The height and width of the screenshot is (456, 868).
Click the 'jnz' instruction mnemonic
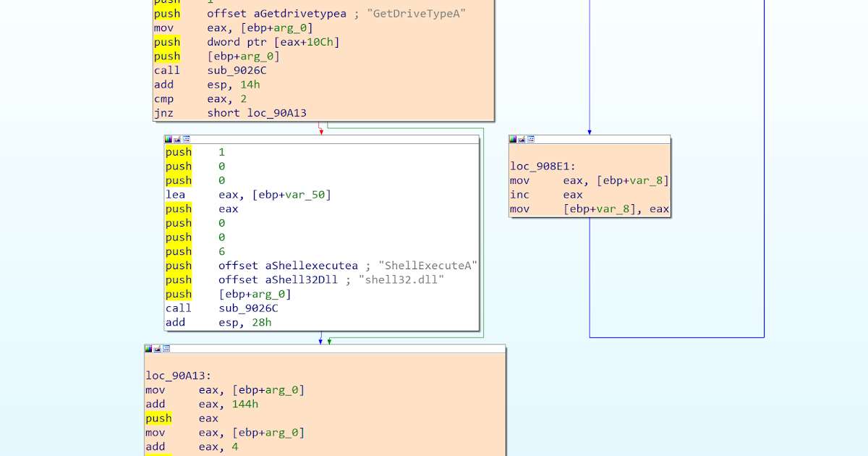coord(163,113)
